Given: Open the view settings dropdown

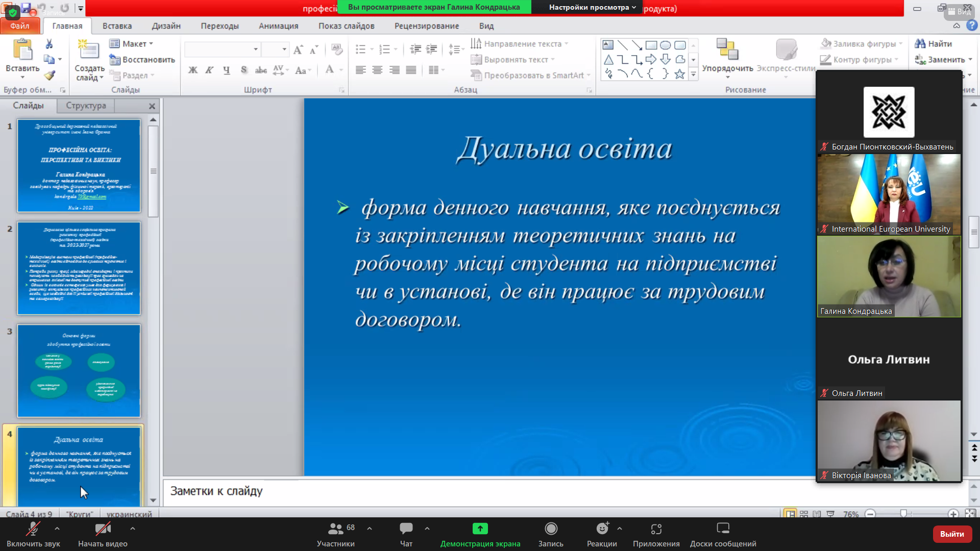Looking at the screenshot, I should [592, 7].
